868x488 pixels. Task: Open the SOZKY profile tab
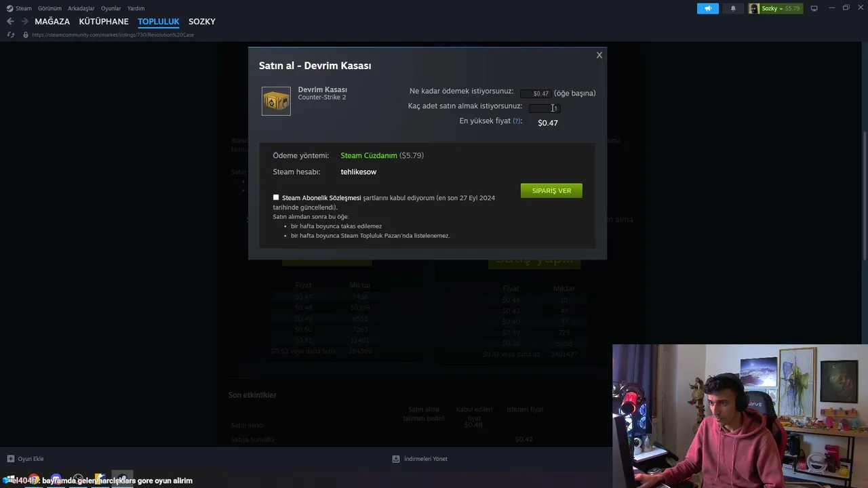point(202,22)
